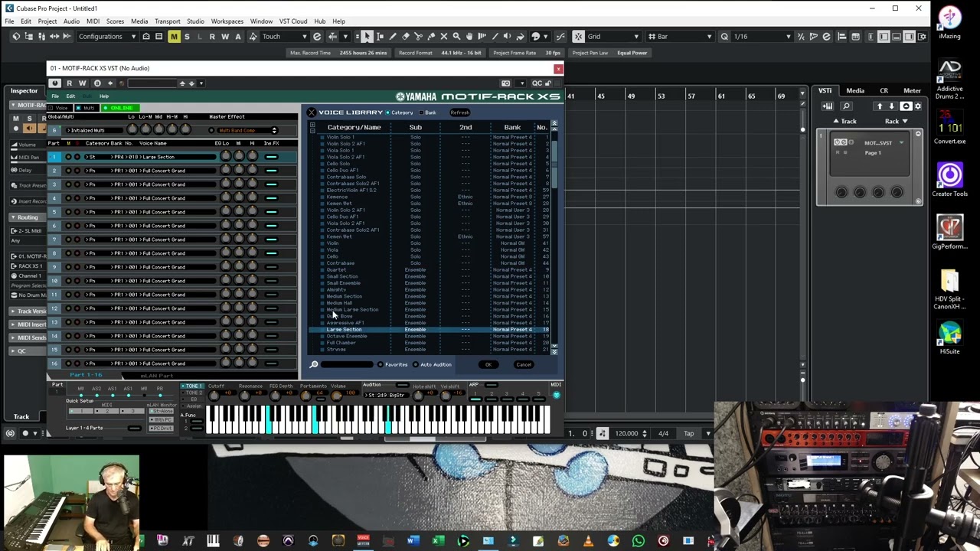Select the Range Selection tool in toolbar
980x551 pixels.
[380, 36]
